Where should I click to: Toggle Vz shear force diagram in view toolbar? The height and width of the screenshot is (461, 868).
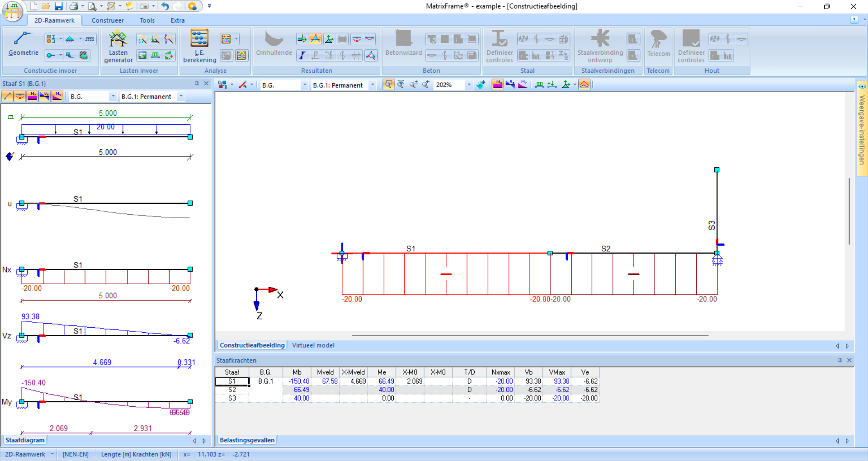click(510, 85)
